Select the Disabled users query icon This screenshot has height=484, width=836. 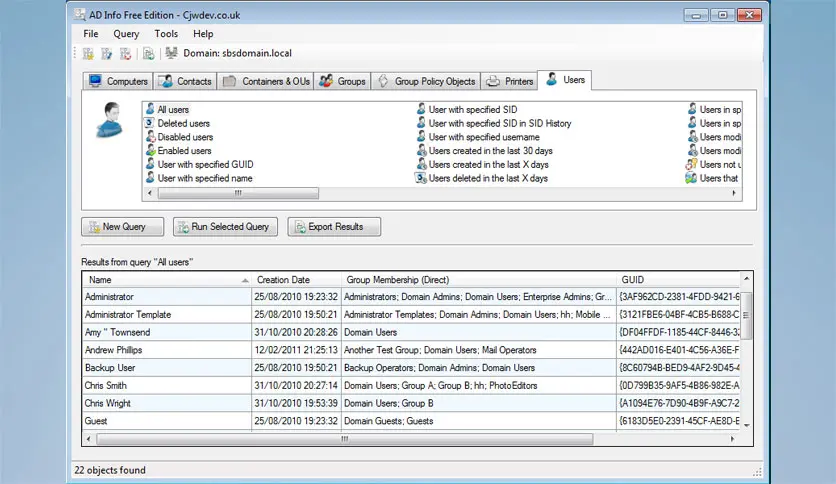pos(150,137)
